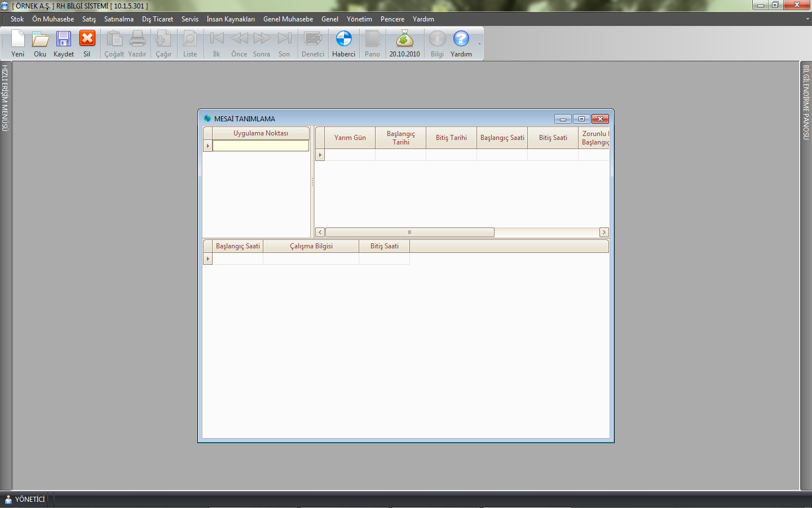Click the empty Uygulama Noktası input cell
The image size is (812, 508).
click(x=261, y=146)
